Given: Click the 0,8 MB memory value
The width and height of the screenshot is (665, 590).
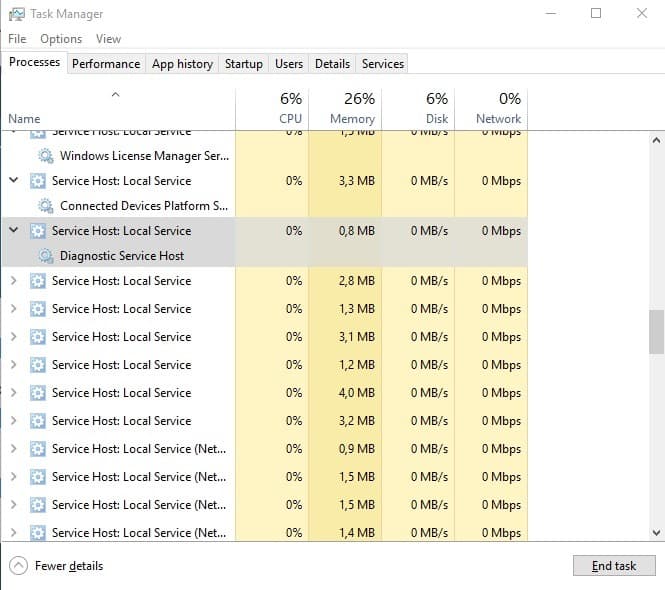Looking at the screenshot, I should point(357,231).
